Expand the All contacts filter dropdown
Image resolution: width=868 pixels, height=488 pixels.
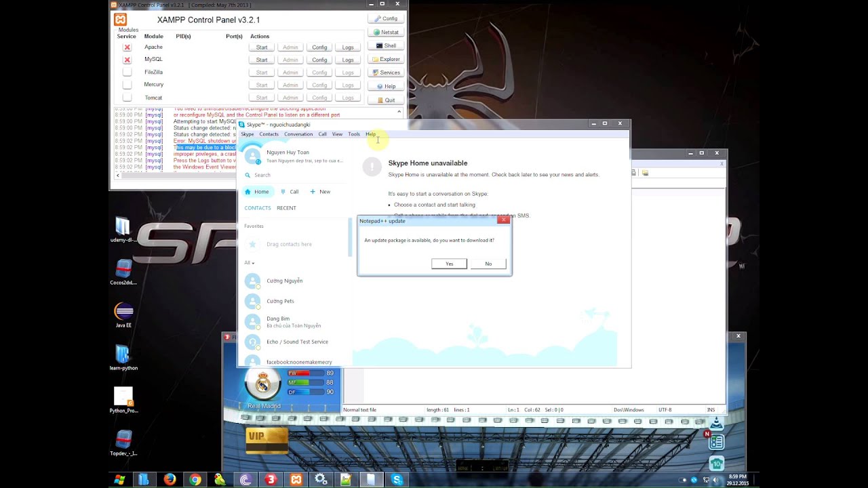[250, 263]
